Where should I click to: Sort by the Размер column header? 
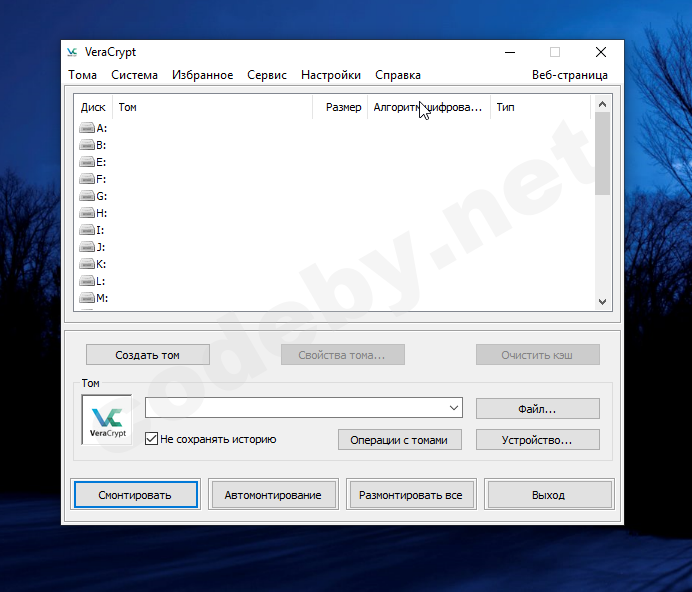coord(340,107)
